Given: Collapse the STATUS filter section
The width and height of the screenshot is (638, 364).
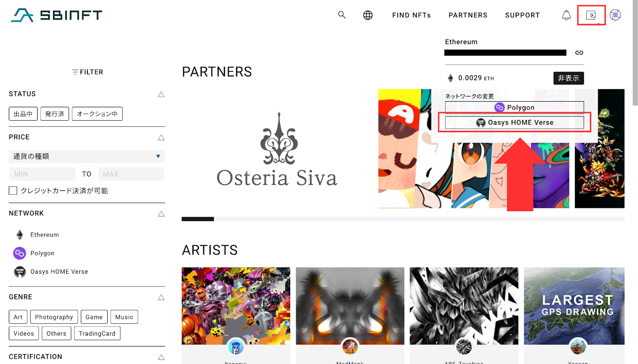Looking at the screenshot, I should pos(161,94).
